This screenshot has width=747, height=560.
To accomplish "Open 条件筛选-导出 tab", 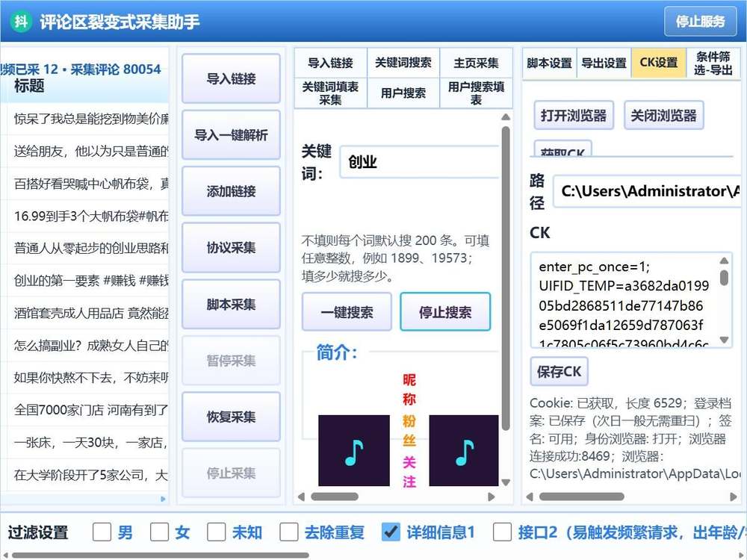I will [713, 63].
